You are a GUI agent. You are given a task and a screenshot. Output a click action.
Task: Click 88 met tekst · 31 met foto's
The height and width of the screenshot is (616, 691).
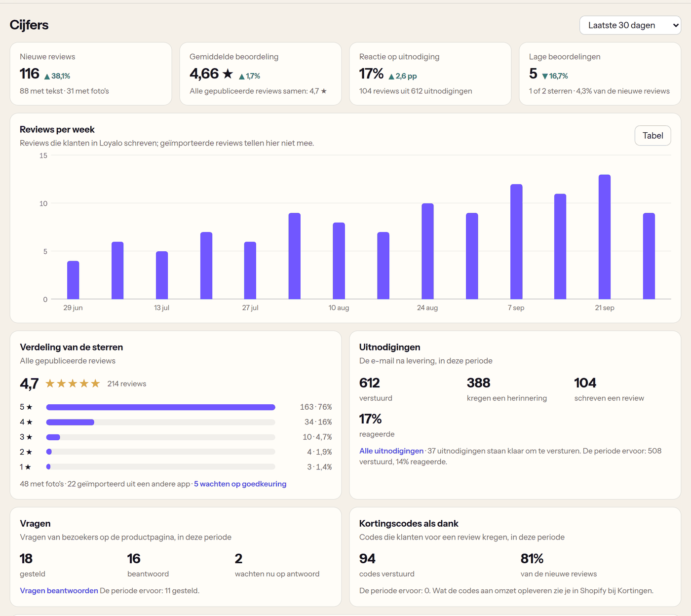[64, 91]
